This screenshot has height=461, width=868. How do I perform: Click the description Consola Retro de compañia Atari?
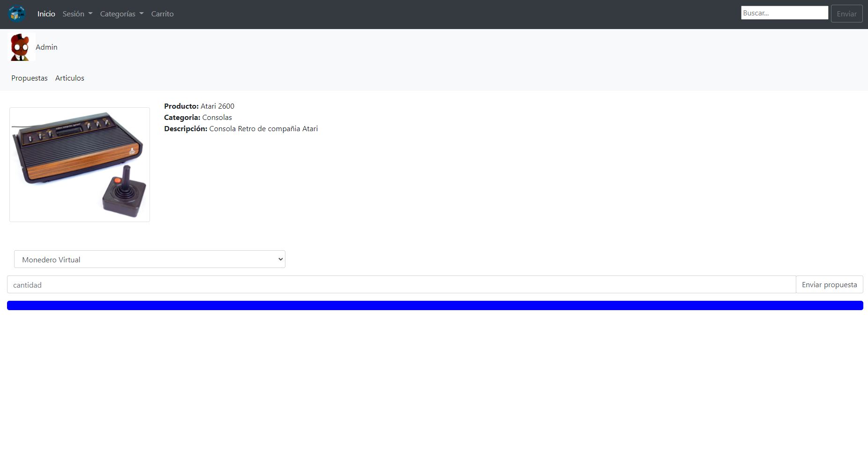[263, 129]
